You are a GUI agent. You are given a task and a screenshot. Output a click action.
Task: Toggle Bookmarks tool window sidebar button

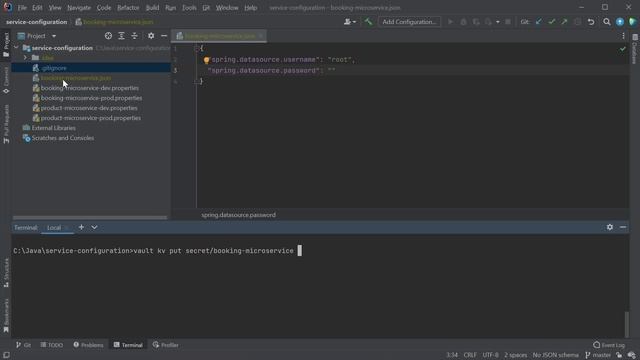click(x=6, y=315)
